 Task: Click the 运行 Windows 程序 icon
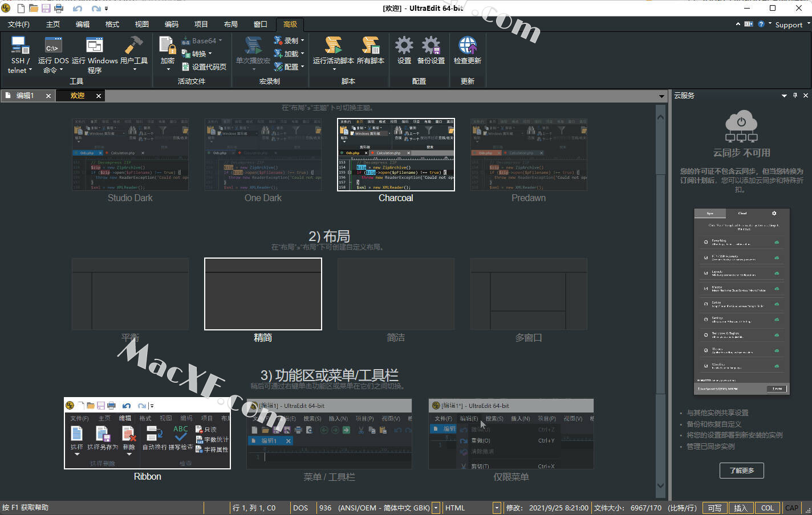point(95,46)
